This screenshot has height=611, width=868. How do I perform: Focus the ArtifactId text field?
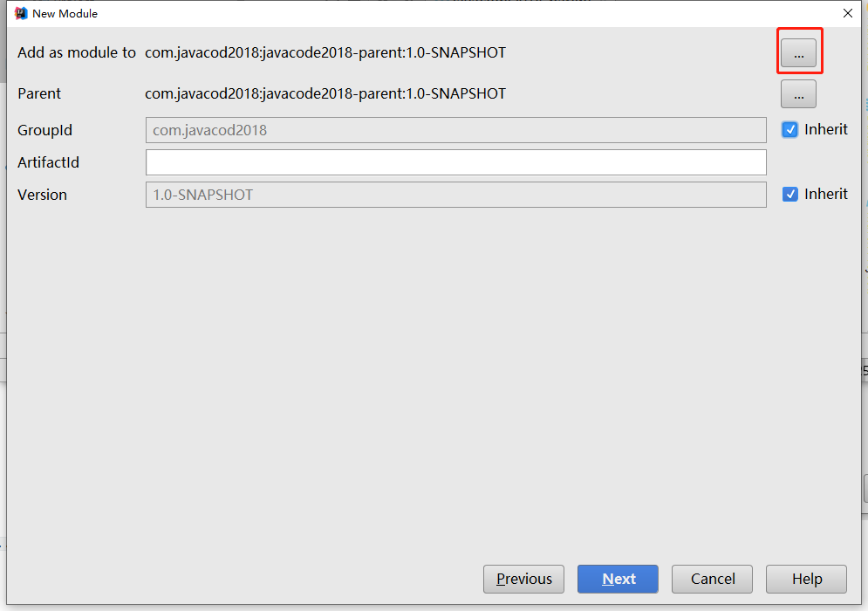(455, 162)
